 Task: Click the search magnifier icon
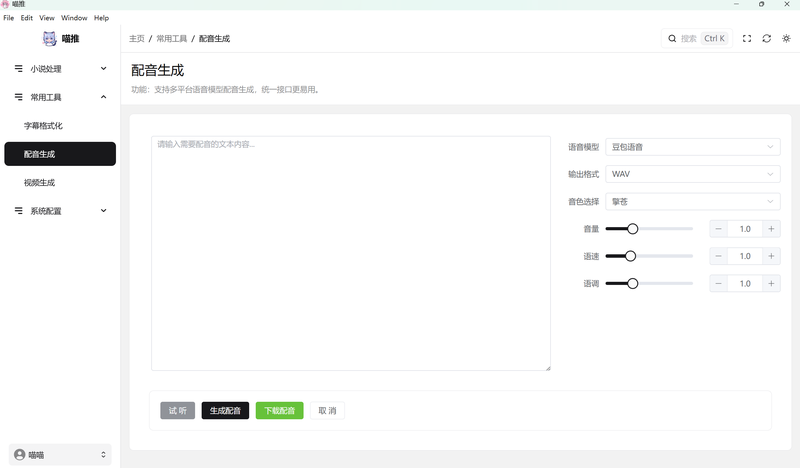coord(672,38)
